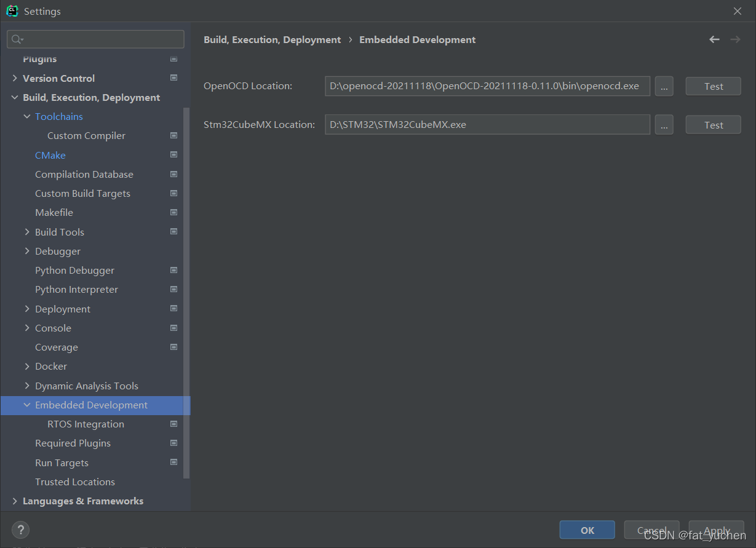Expand the Docker node
The width and height of the screenshot is (756, 548).
coord(27,366)
